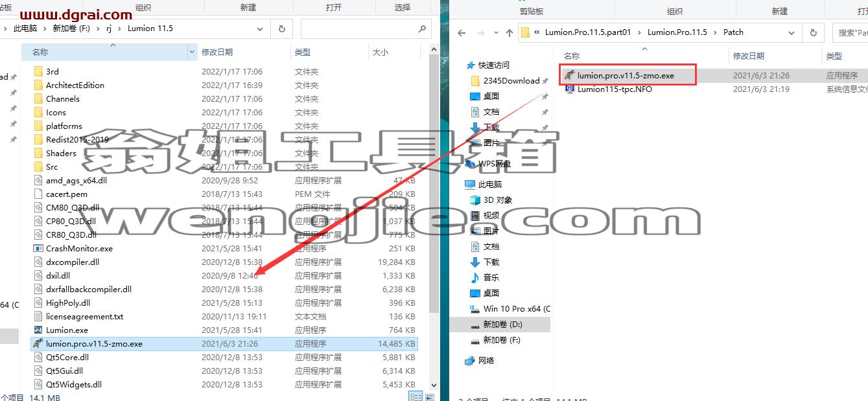Click the Patch breadcrumb in right address bar

click(733, 32)
